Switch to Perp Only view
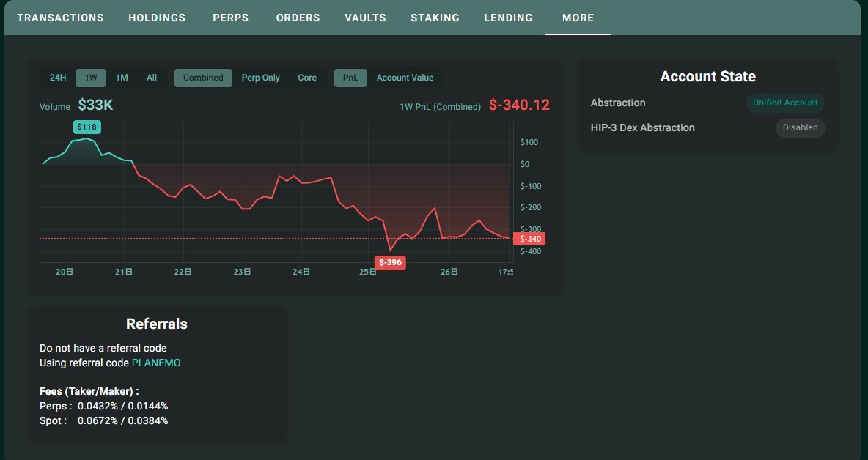This screenshot has width=868, height=460. (261, 78)
